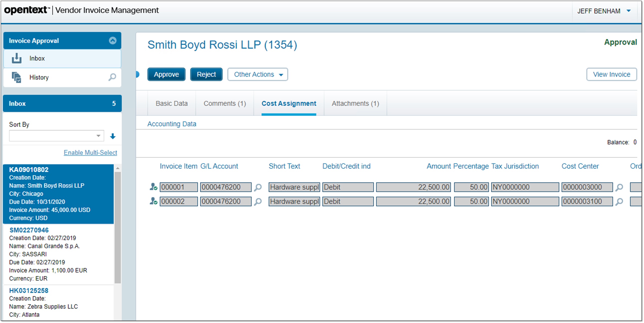The width and height of the screenshot is (644, 323).
Task: Look up Cost Center 0000003000
Action: [x=619, y=187]
